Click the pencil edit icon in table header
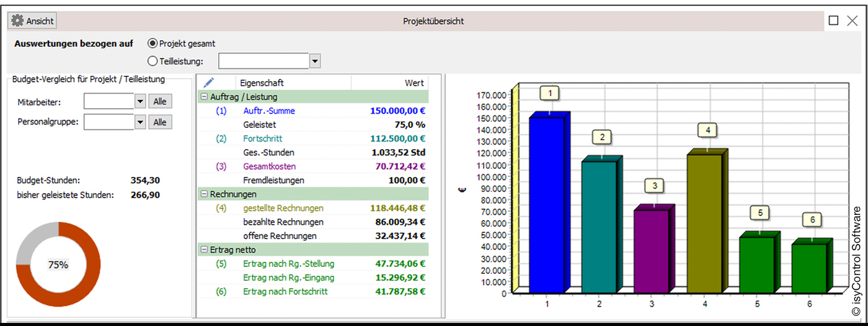 pyautogui.click(x=208, y=83)
